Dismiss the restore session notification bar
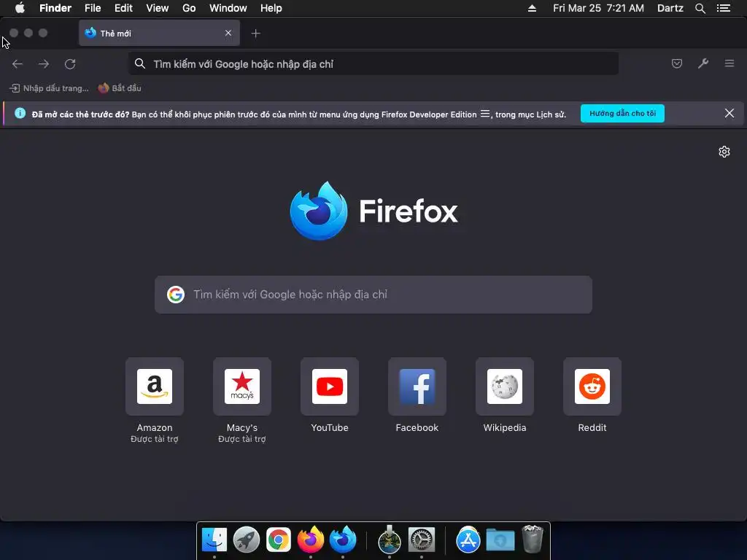Screen dimensions: 747x560 tap(729, 113)
